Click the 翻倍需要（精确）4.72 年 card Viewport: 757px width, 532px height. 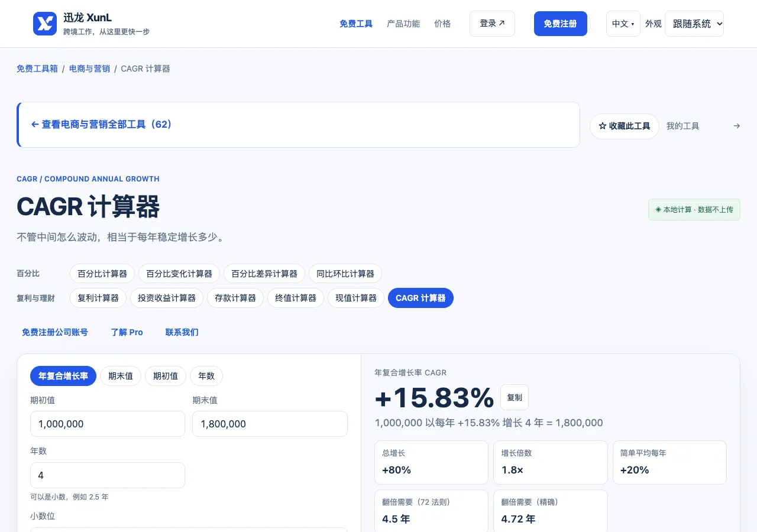[x=551, y=511]
